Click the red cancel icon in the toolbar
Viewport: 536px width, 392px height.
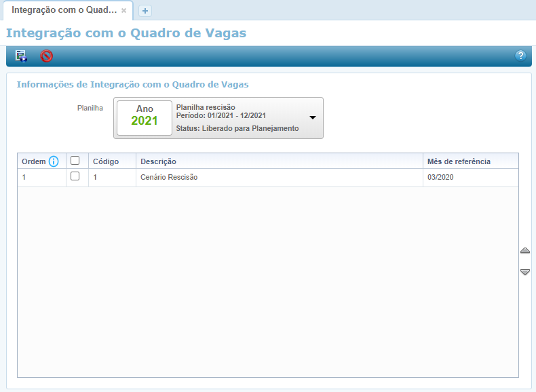(x=46, y=56)
